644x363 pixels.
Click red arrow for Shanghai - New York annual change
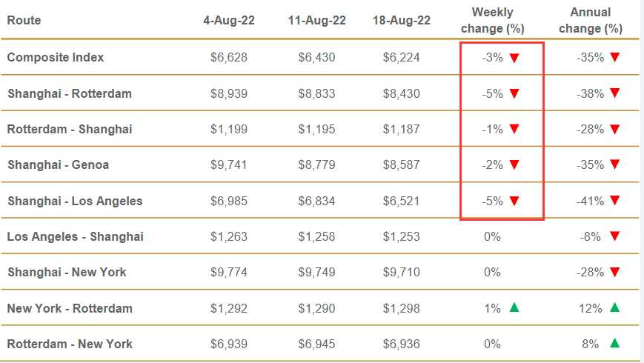(x=614, y=272)
